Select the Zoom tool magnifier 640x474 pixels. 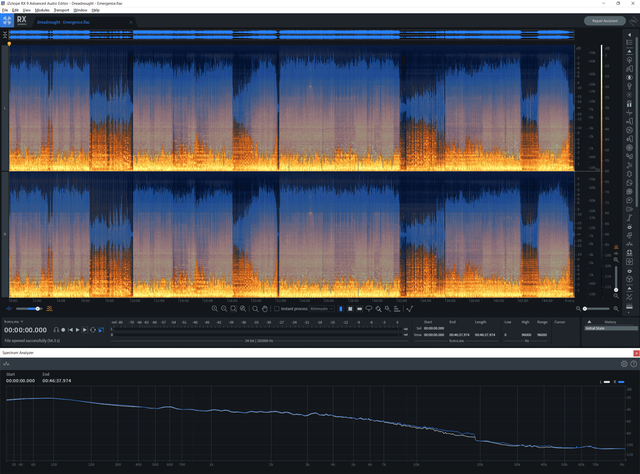(x=255, y=309)
